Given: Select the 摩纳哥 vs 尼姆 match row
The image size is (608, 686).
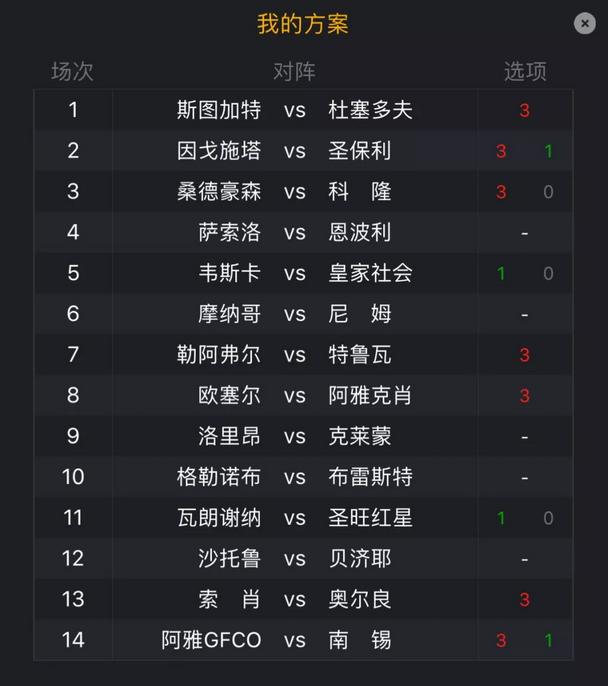Looking at the screenshot, I should click(x=304, y=314).
